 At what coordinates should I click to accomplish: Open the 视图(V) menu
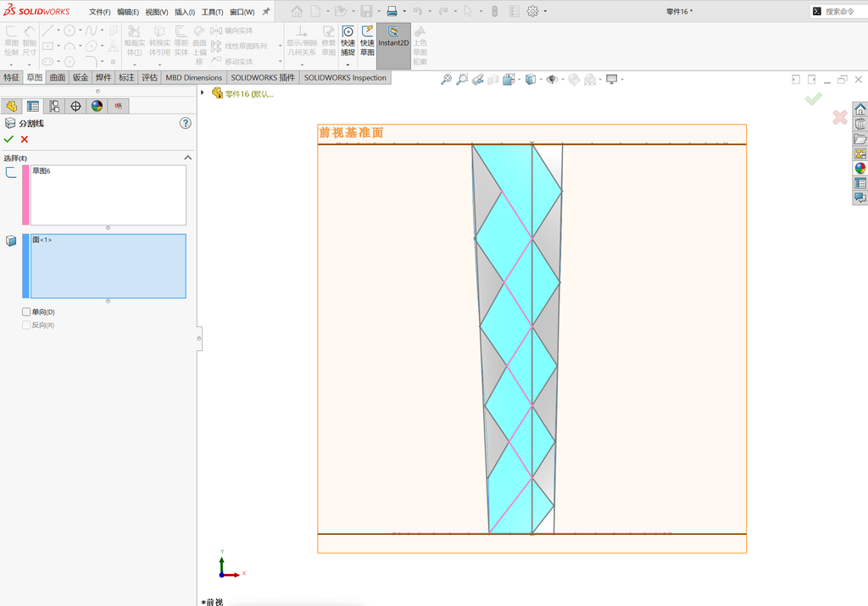coord(157,12)
